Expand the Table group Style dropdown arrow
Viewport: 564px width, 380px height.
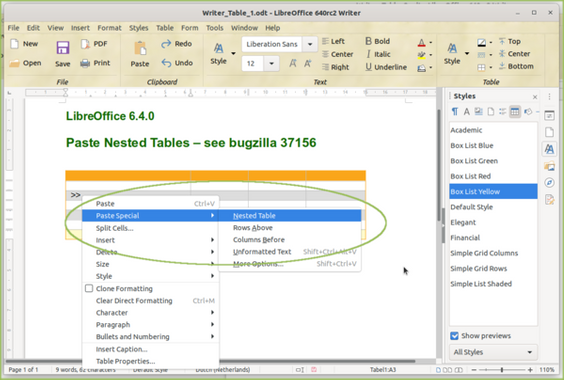coord(467,53)
